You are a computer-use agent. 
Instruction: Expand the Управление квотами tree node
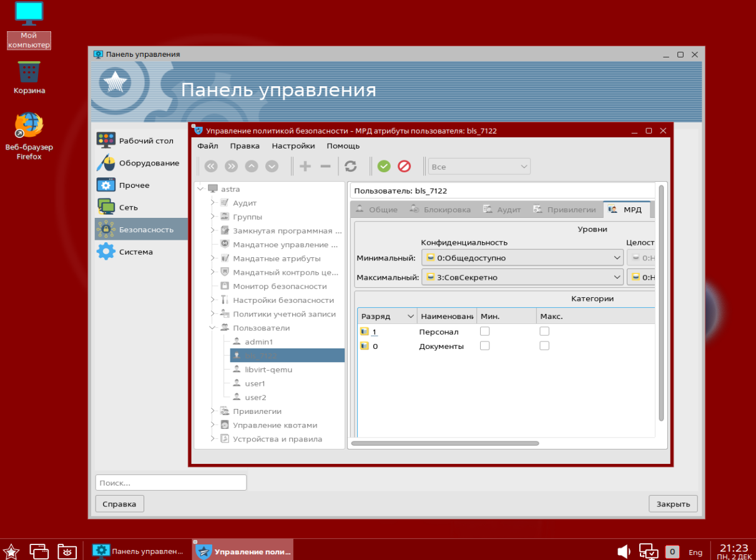pos(212,425)
